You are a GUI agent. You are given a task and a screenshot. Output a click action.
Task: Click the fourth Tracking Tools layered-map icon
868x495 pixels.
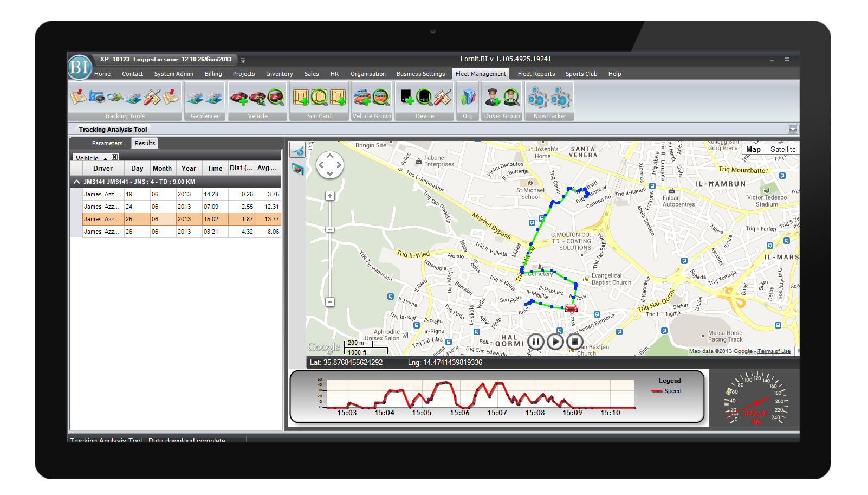click(133, 98)
